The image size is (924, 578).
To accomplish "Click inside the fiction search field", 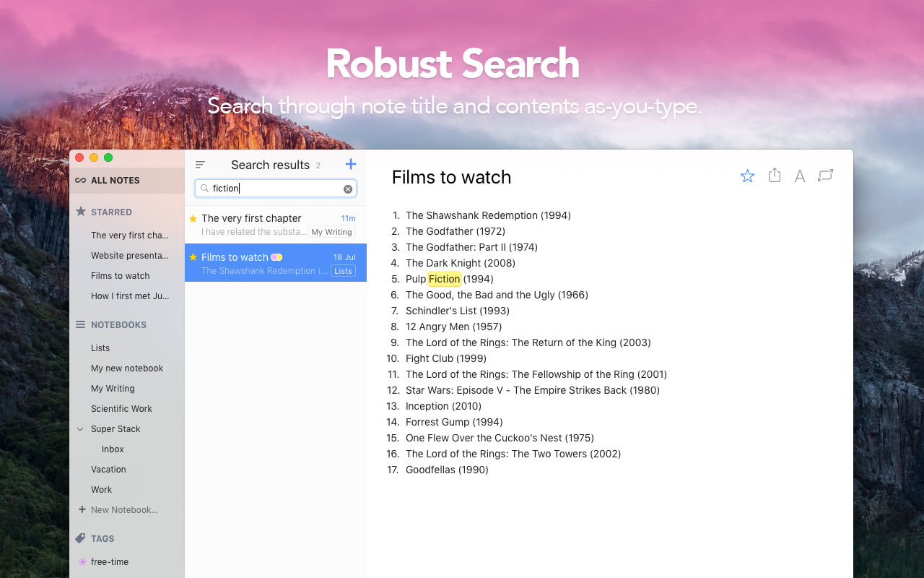I will [x=276, y=189].
